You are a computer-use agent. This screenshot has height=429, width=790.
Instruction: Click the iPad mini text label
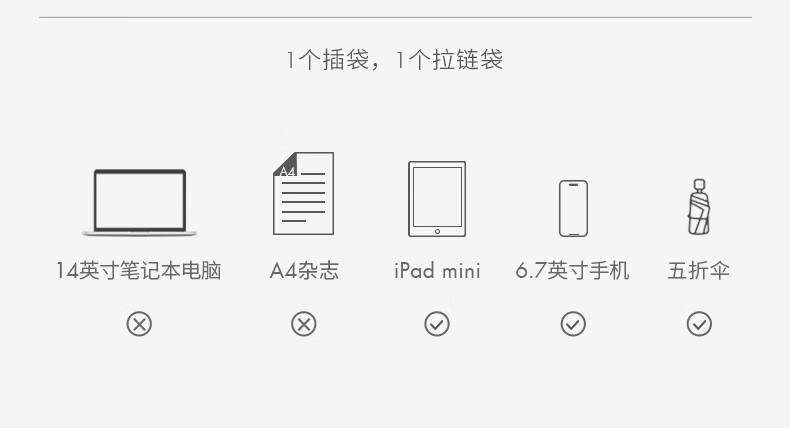pyautogui.click(x=437, y=271)
